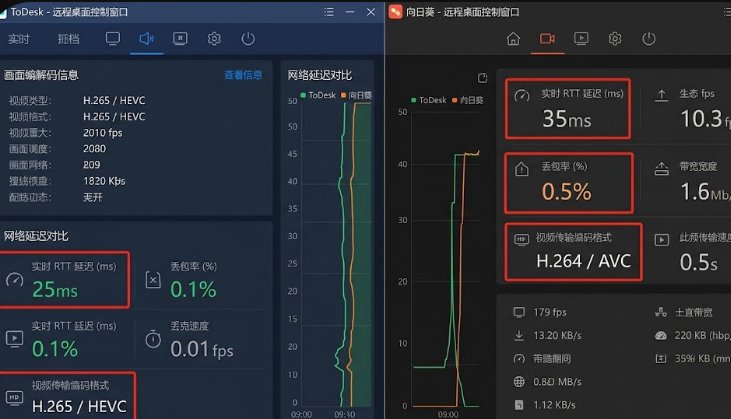Click the play icon beside green 0.1% value
731x419 pixels.
pyautogui.click(x=14, y=338)
